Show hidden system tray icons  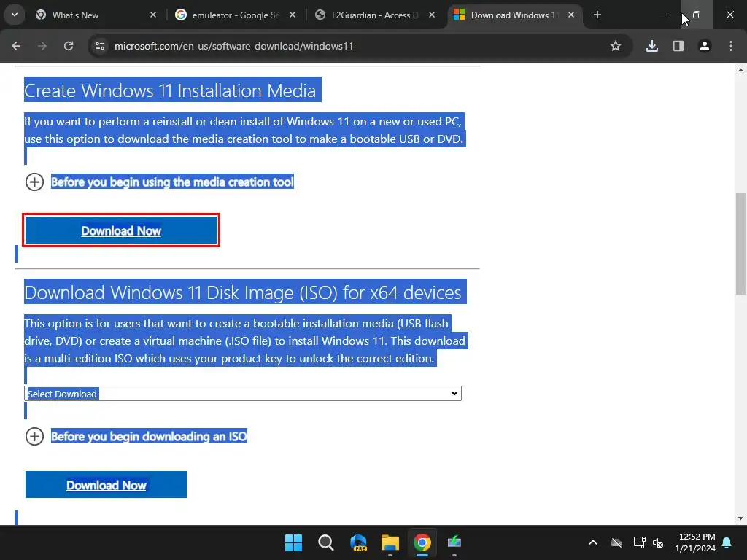[x=593, y=542]
